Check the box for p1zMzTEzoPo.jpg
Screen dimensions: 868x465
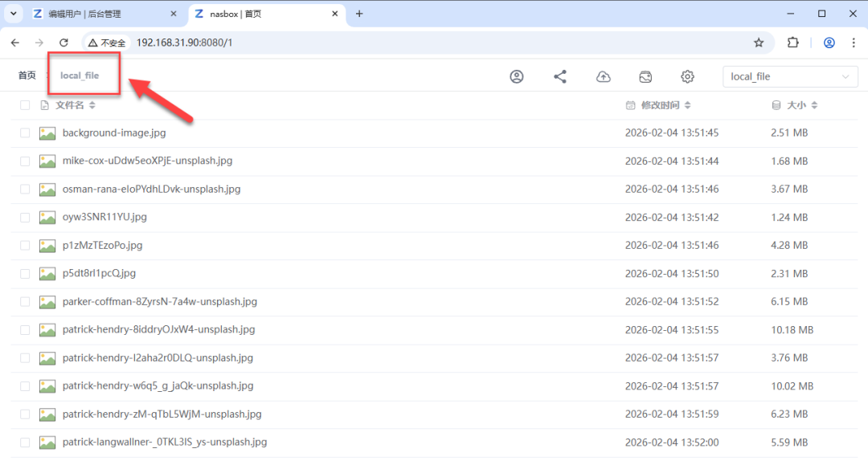(25, 245)
